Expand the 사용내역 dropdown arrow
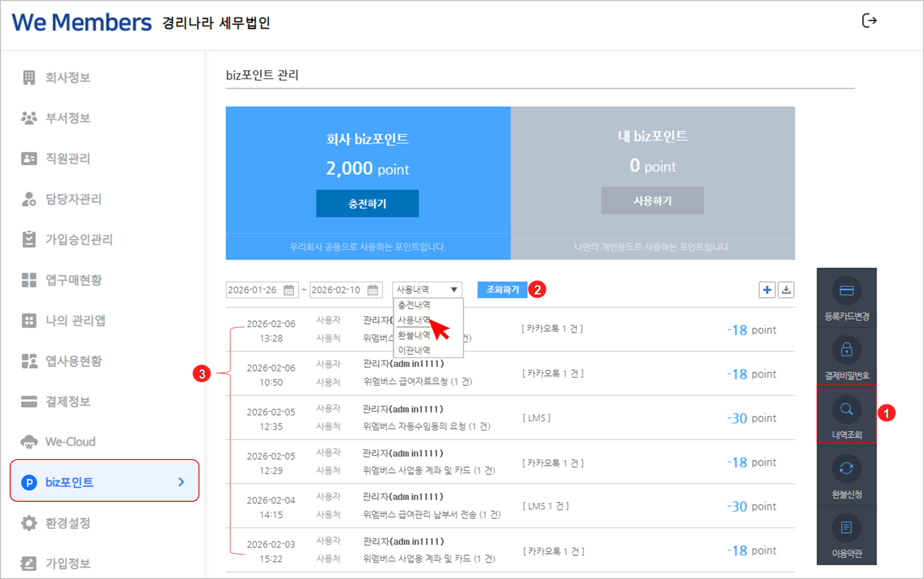 point(454,290)
